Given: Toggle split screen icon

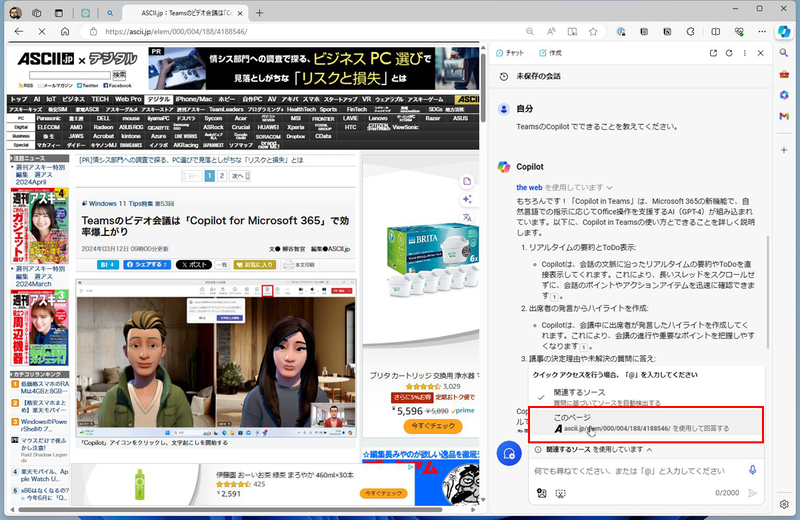Looking at the screenshot, I should click(x=715, y=32).
